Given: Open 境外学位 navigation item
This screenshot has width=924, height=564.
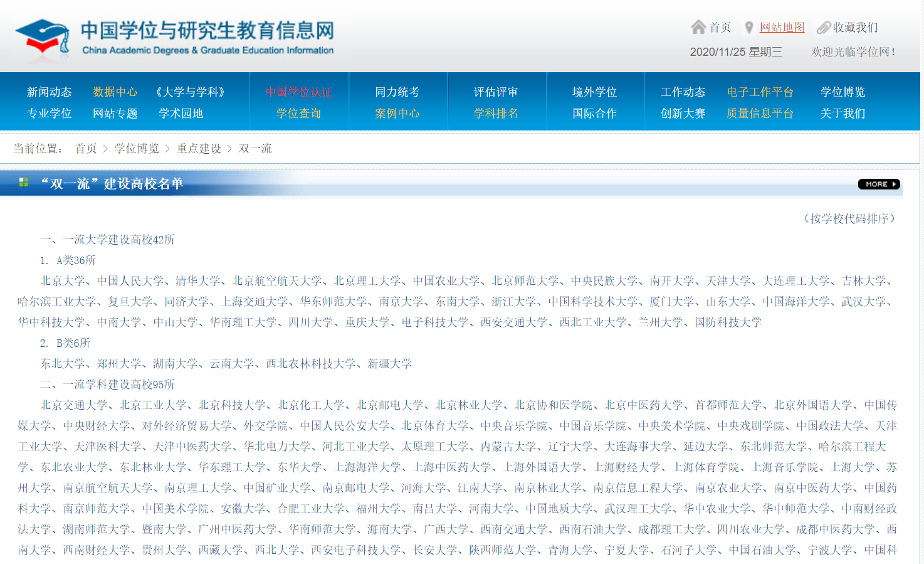Looking at the screenshot, I should point(594,92).
